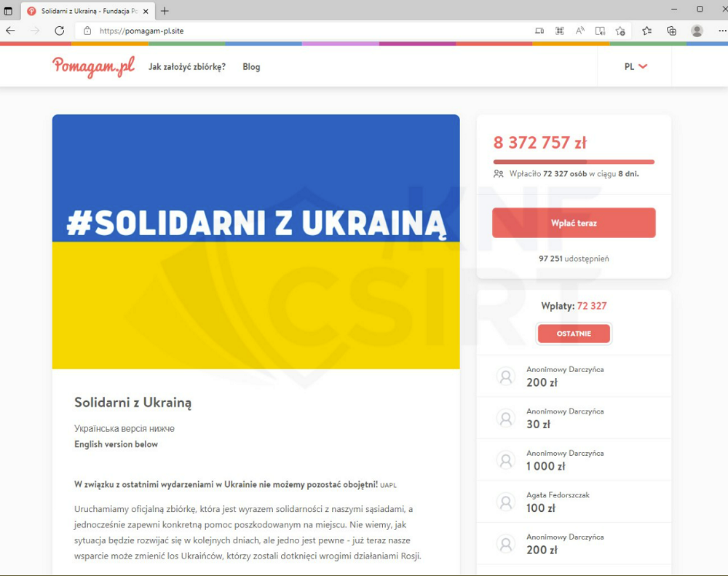Screen dimensions: 728x576
Task: Open the Jak założyć zbiórkę? menu link
Action: pyautogui.click(x=187, y=67)
